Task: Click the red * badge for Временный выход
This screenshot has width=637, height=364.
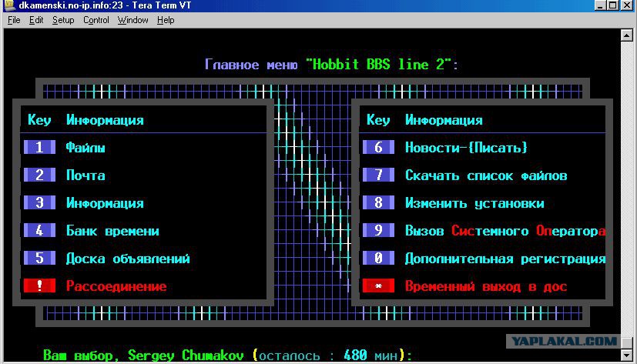Action: click(x=378, y=286)
